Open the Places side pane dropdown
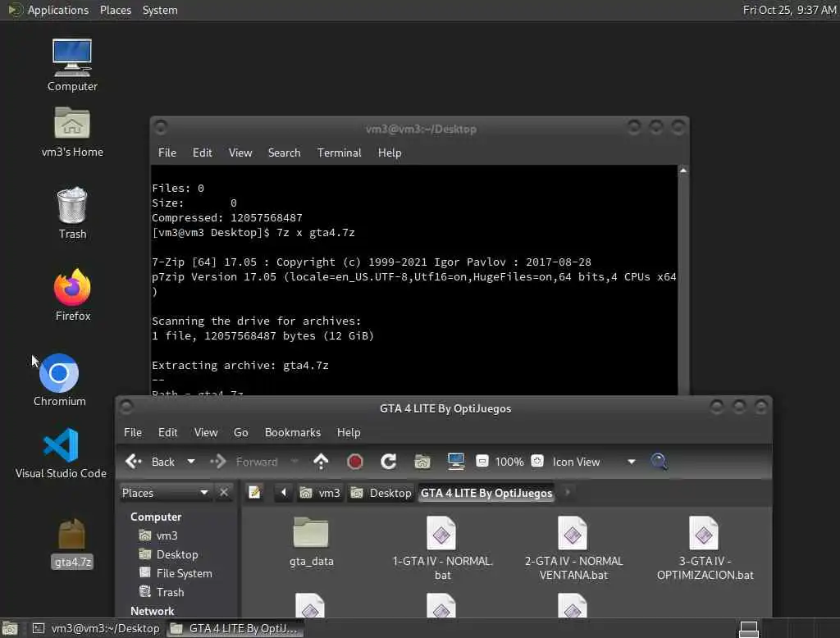The width and height of the screenshot is (840, 638). [165, 493]
